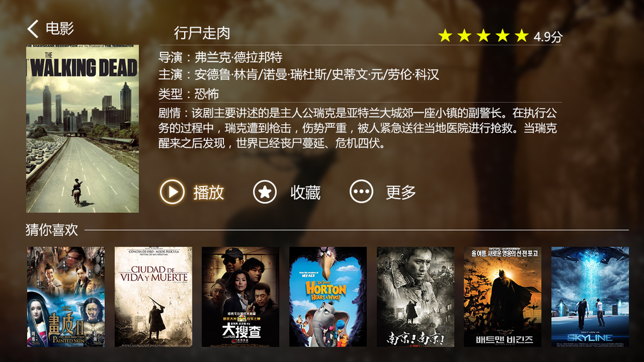The image size is (644, 362).
Task: Click the fifth yellow rating star
Action: click(521, 36)
